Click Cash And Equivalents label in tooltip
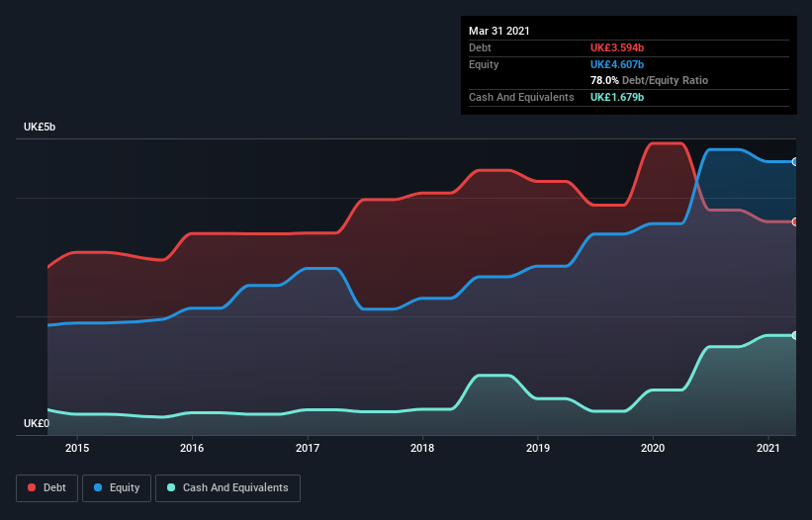Image resolution: width=812 pixels, height=520 pixels. coord(521,97)
